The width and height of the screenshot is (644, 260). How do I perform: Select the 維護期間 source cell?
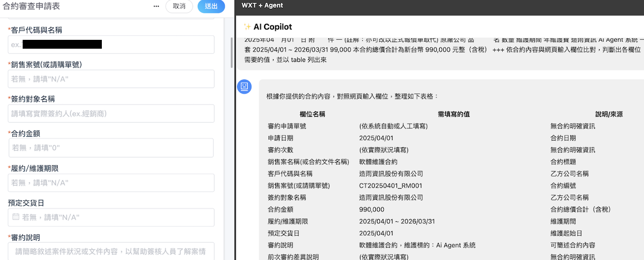pos(563,221)
